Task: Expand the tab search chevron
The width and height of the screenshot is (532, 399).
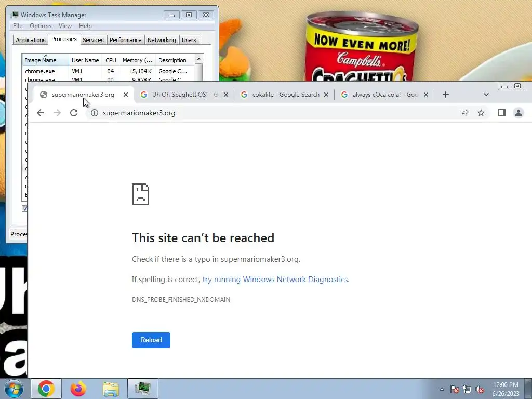Action: (486, 95)
